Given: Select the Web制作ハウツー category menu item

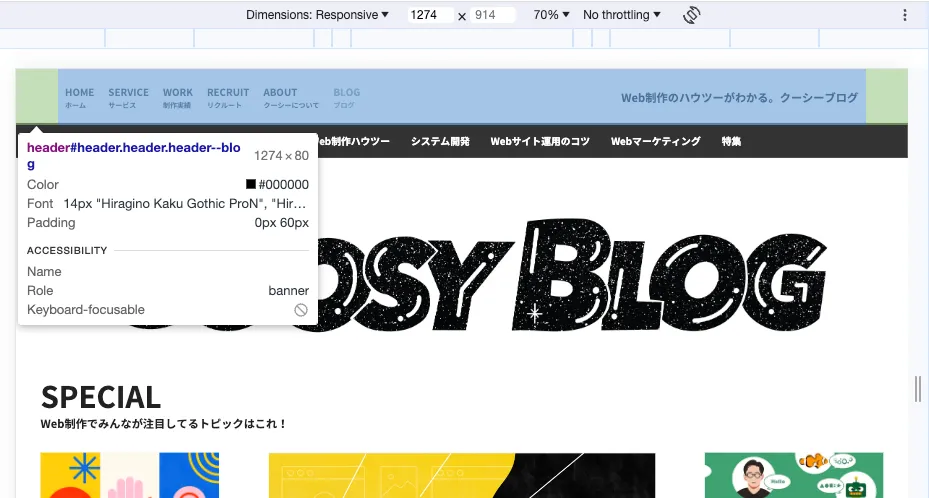Looking at the screenshot, I should coord(354,142).
